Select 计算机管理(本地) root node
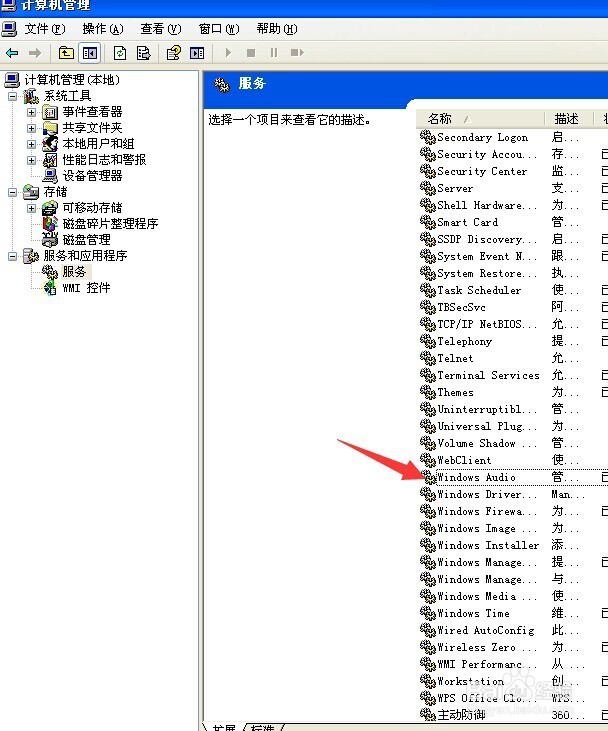Screen dimensions: 608x731 (72, 80)
